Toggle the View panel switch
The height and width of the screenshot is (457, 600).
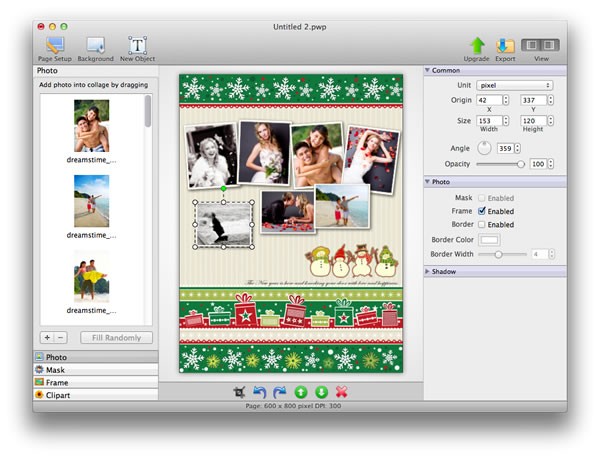point(541,45)
